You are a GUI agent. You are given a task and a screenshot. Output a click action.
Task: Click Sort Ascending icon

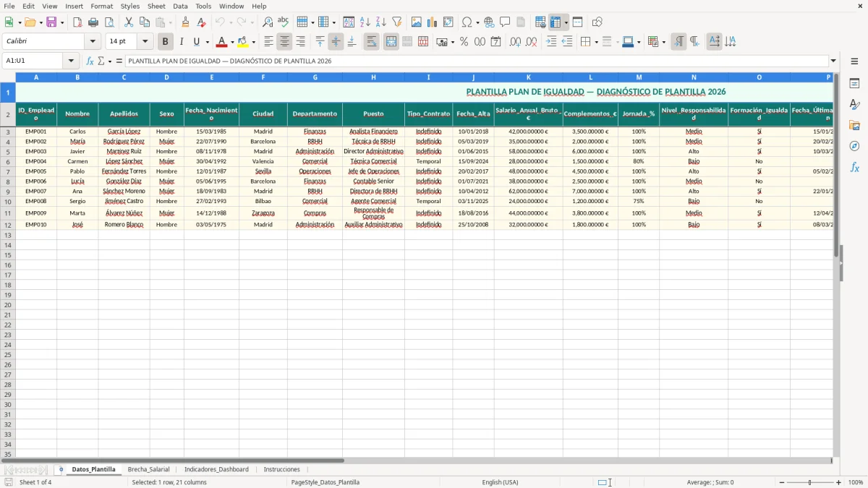click(x=365, y=22)
